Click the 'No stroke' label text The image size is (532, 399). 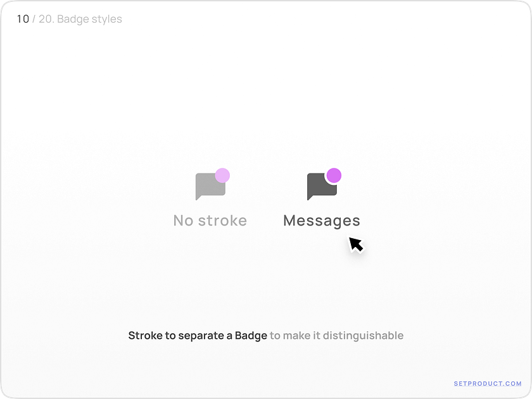coord(210,220)
